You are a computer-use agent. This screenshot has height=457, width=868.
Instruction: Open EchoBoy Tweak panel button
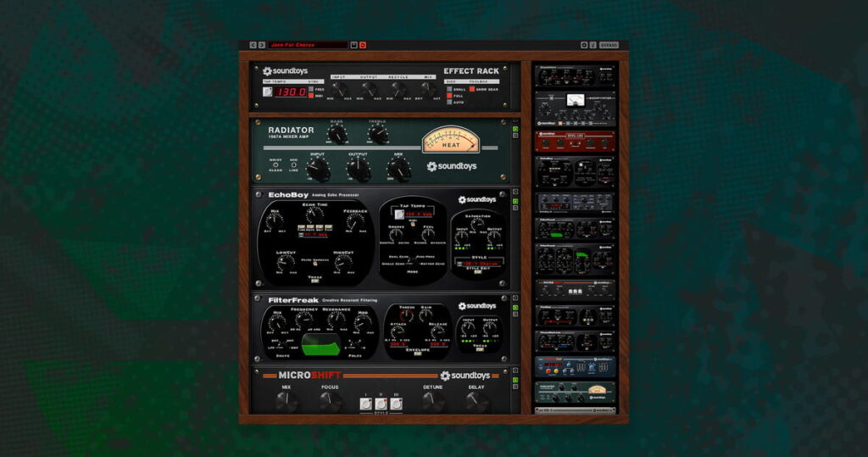314,281
